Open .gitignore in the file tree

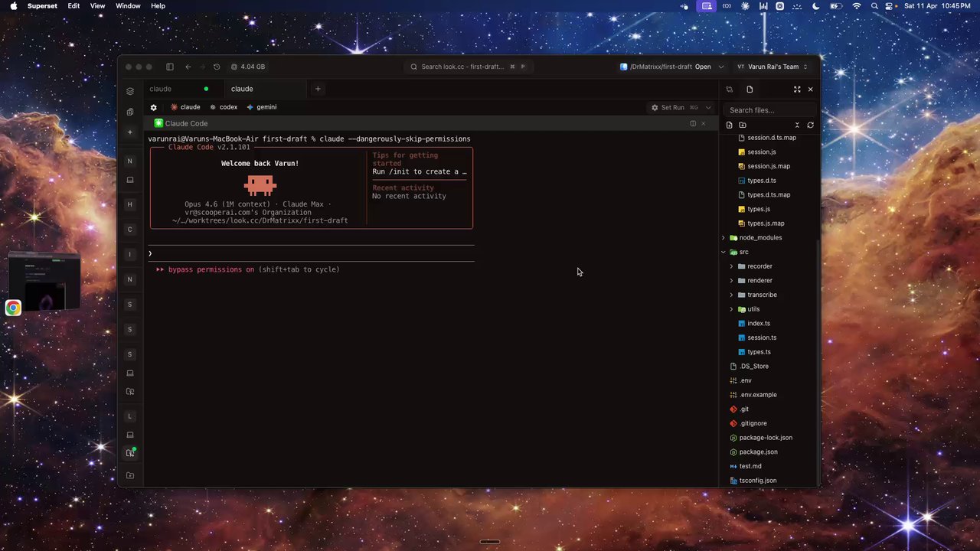pos(753,423)
